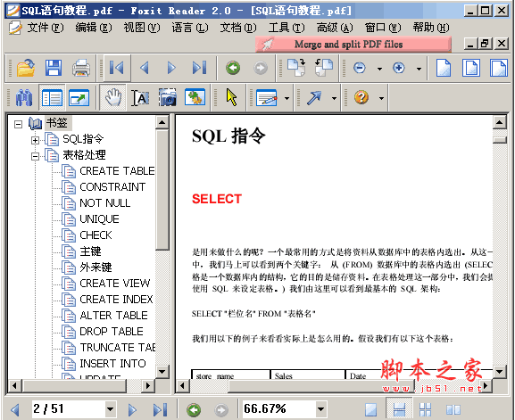Viewport: 515px width, 420px height.
Task: Open the typewriter tool dropdown arrow
Action: [287, 98]
